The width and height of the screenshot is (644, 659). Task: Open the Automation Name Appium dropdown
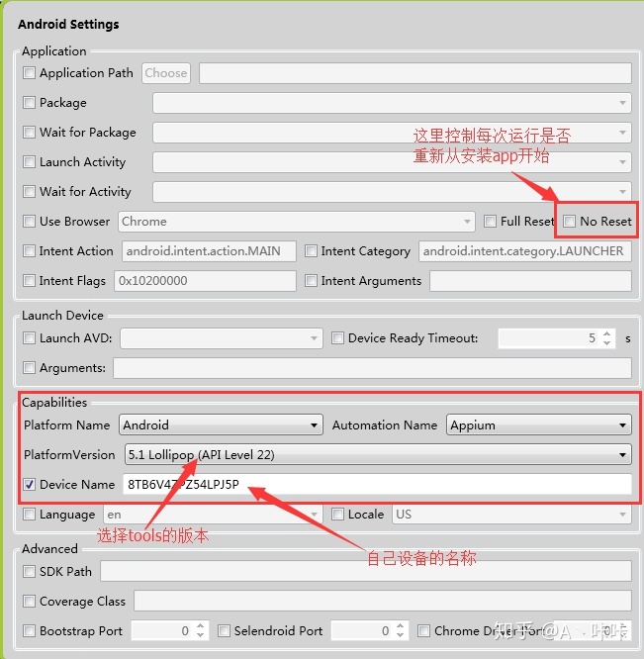click(x=539, y=424)
